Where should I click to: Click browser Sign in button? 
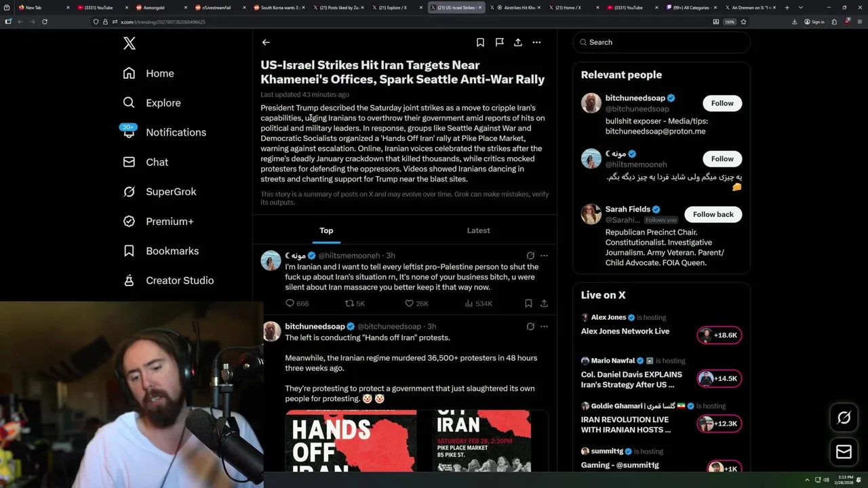coord(814,22)
